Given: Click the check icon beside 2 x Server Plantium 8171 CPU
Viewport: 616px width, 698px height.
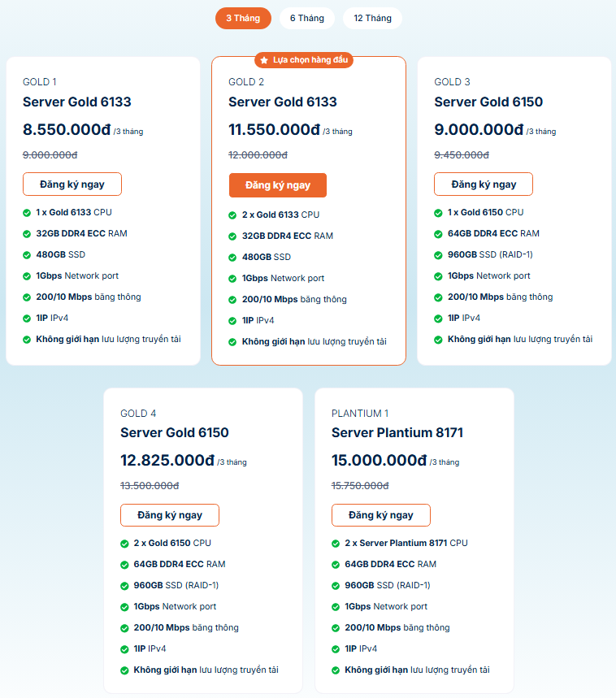Looking at the screenshot, I should point(336,544).
